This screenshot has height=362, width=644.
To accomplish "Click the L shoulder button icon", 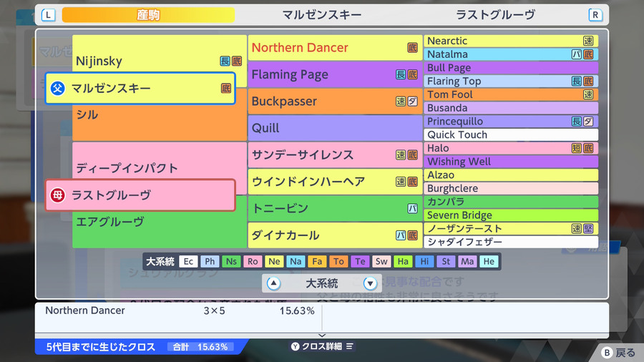I will click(x=48, y=15).
